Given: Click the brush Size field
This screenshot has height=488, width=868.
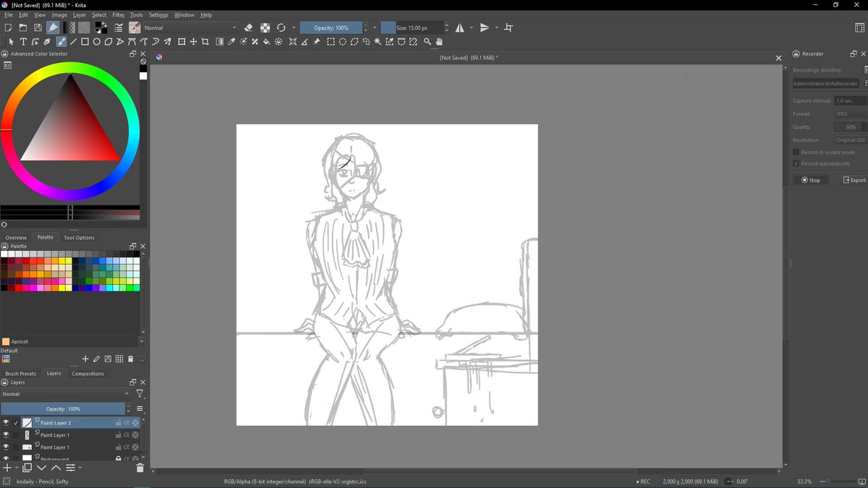Looking at the screenshot, I should click(x=411, y=27).
